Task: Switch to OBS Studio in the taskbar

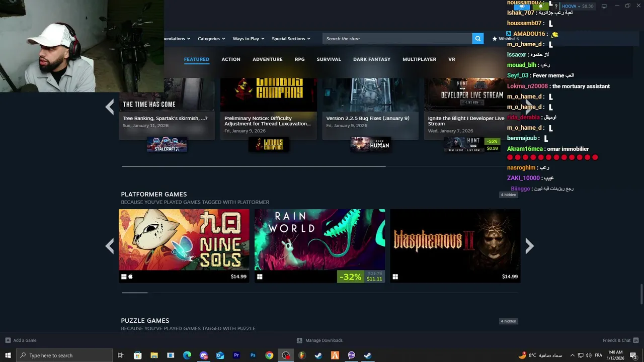Action: [x=286, y=355]
